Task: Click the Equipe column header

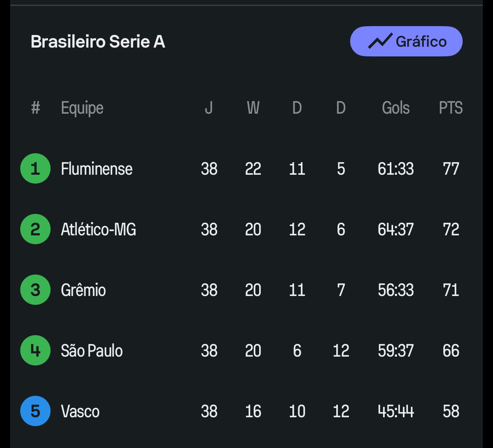Action: click(x=82, y=108)
